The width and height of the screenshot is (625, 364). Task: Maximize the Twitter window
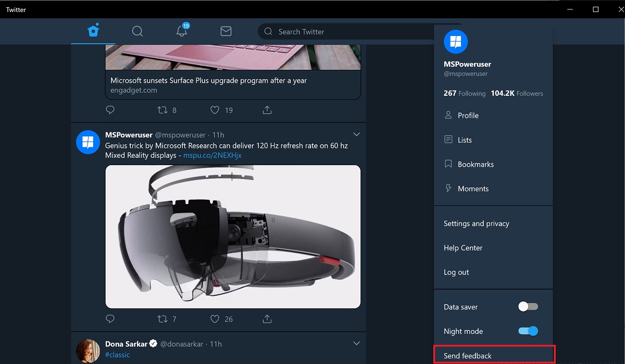pyautogui.click(x=596, y=9)
